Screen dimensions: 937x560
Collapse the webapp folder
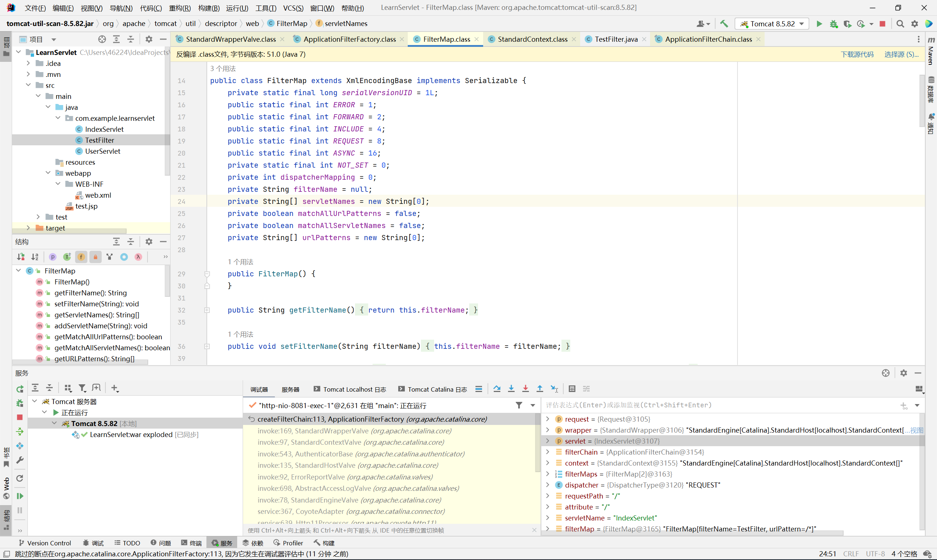(48, 173)
